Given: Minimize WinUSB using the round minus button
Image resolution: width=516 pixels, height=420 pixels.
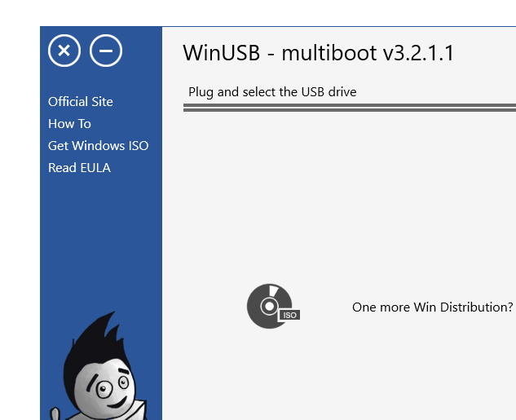Looking at the screenshot, I should (x=106, y=51).
